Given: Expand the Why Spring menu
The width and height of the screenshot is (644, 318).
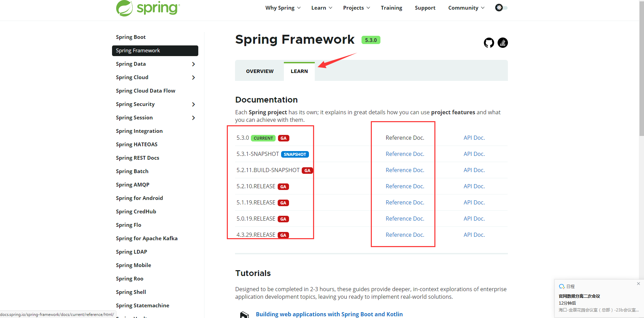Looking at the screenshot, I should click(283, 8).
